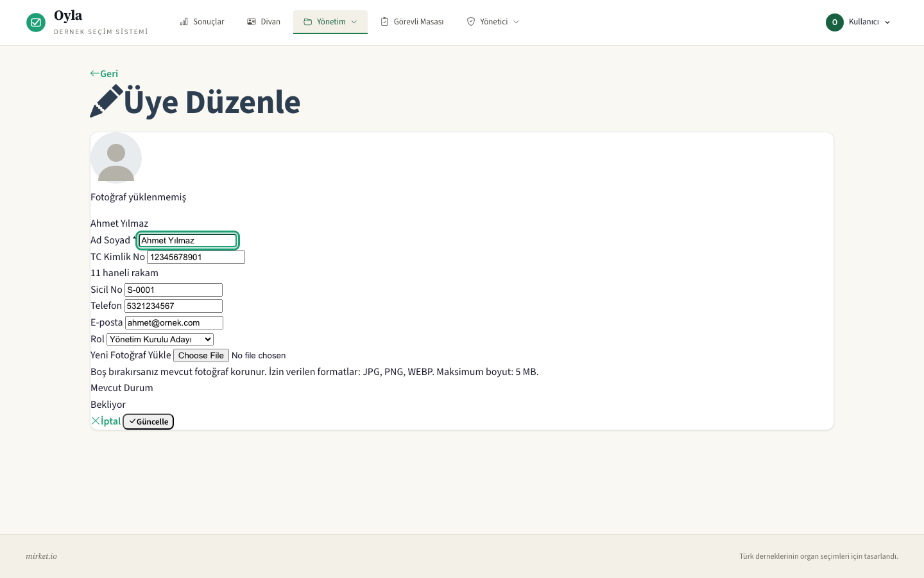Go to the Divan menu item
The height and width of the screenshot is (578, 924).
(264, 22)
